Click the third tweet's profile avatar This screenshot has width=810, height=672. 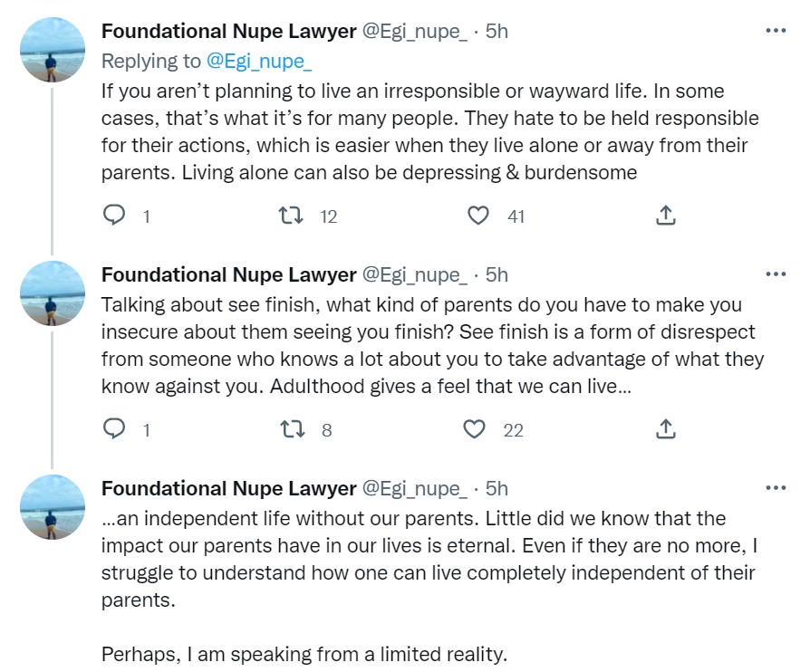pyautogui.click(x=53, y=508)
